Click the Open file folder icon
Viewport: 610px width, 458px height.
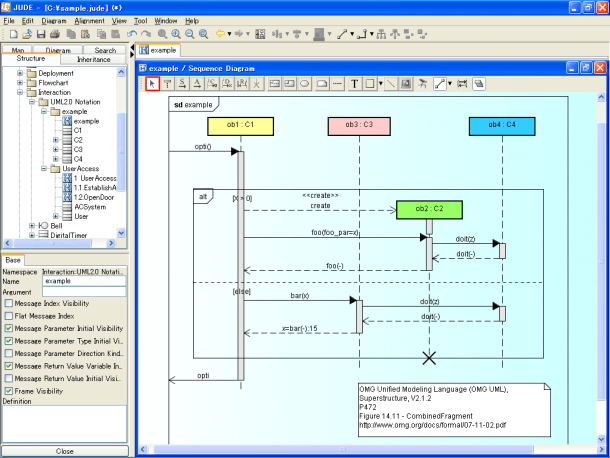pos(27,34)
